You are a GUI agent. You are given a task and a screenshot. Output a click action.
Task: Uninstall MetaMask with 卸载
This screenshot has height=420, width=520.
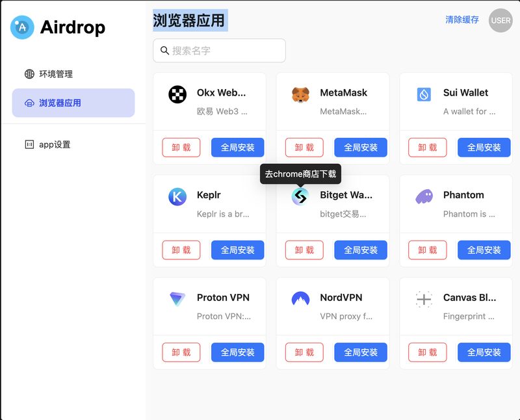(x=304, y=148)
